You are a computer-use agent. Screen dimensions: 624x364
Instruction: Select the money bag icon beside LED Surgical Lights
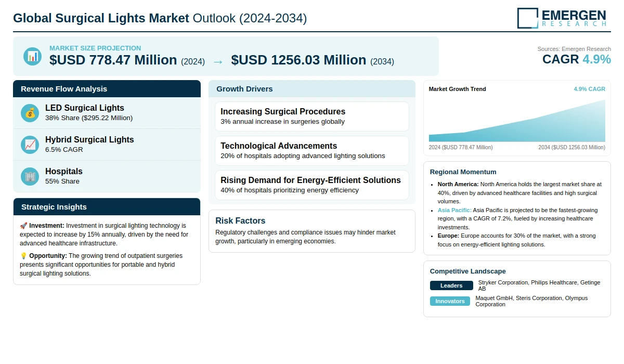pos(30,113)
